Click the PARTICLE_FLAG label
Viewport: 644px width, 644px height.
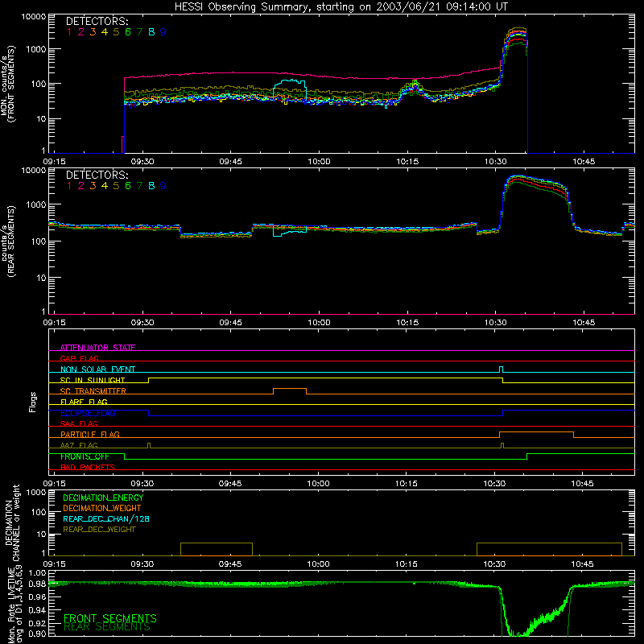click(90, 434)
